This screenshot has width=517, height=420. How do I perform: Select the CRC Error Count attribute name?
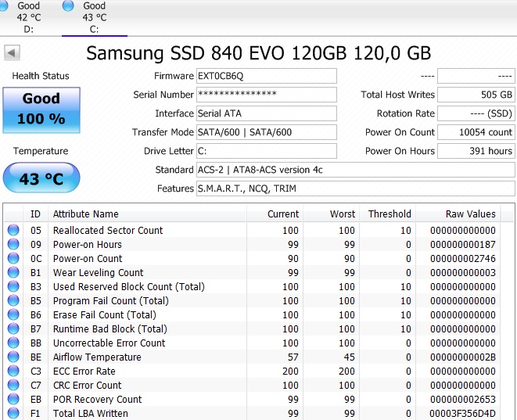point(88,386)
